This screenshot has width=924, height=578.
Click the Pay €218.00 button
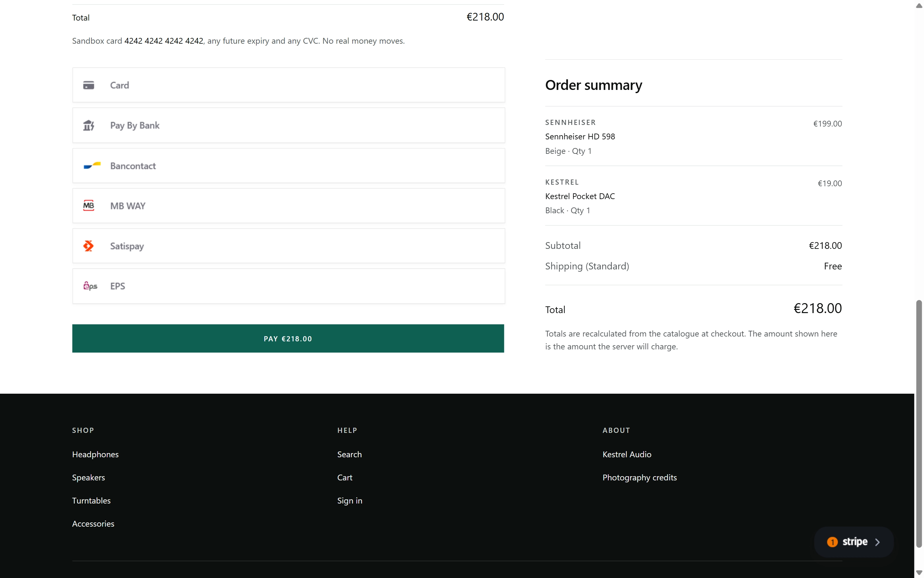click(288, 338)
